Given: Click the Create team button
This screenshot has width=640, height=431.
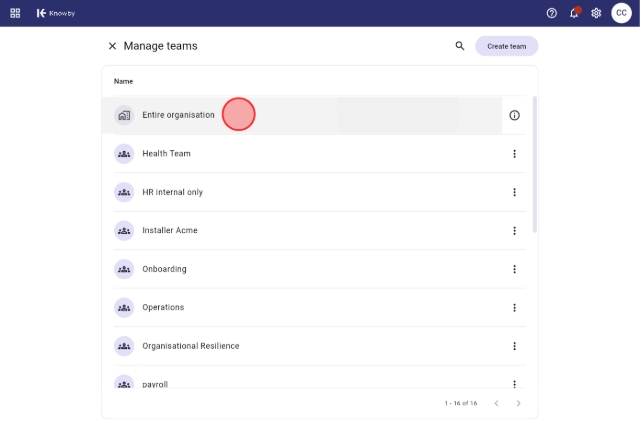Looking at the screenshot, I should tap(507, 46).
